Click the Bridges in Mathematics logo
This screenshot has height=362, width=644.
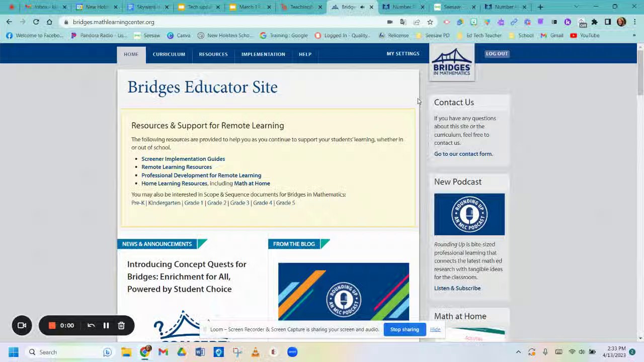pyautogui.click(x=452, y=62)
